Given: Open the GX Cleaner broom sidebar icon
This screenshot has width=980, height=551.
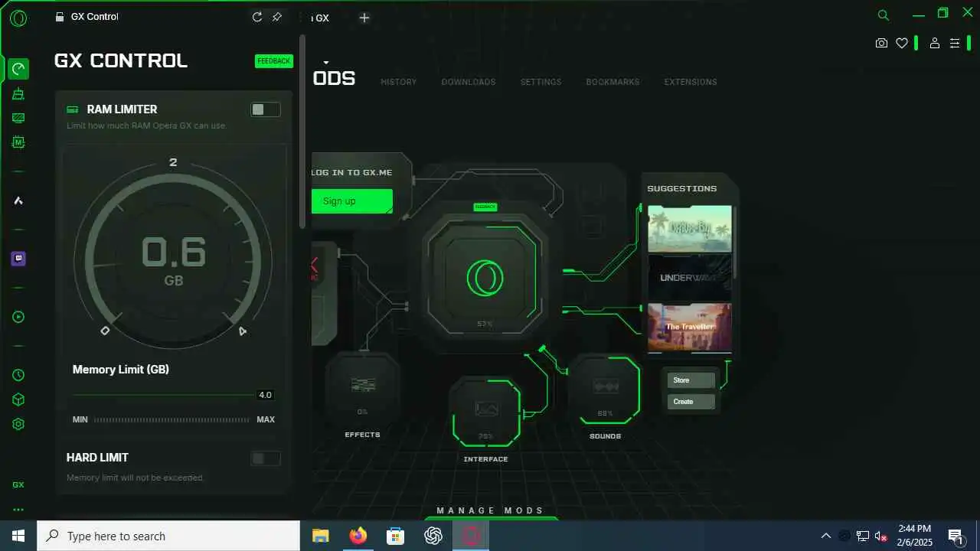Looking at the screenshot, I should (x=18, y=94).
